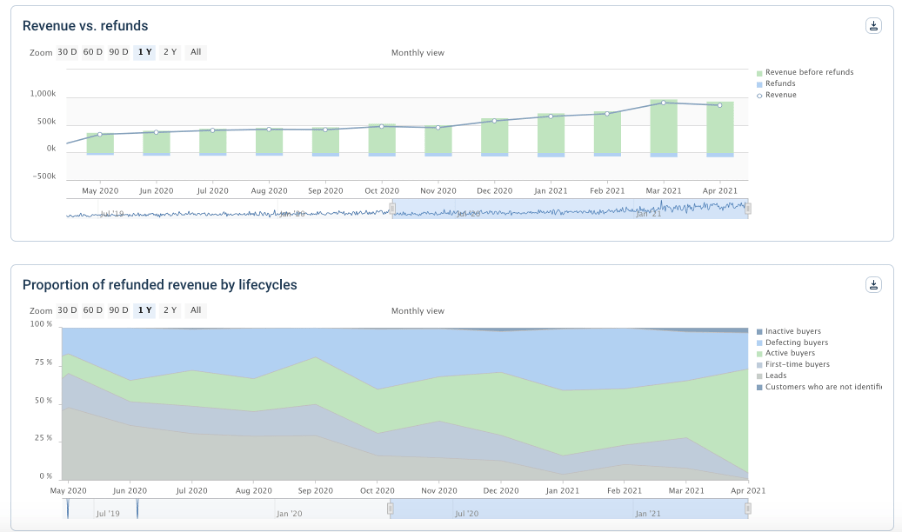Toggle Active buyers legend entry

[x=789, y=353]
